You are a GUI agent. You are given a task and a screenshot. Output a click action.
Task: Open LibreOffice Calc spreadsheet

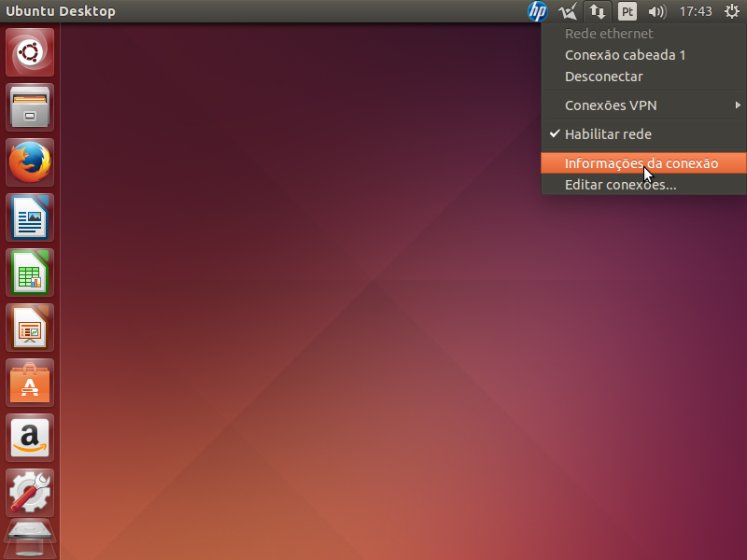[x=31, y=273]
